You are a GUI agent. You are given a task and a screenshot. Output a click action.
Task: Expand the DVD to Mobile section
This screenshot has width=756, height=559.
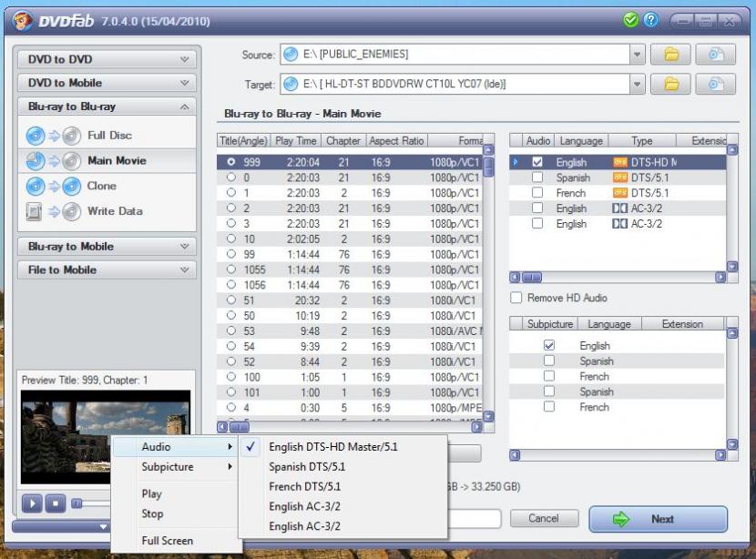pyautogui.click(x=107, y=83)
